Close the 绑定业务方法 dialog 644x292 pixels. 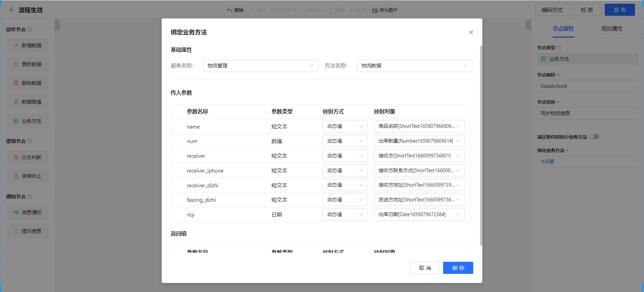(471, 32)
